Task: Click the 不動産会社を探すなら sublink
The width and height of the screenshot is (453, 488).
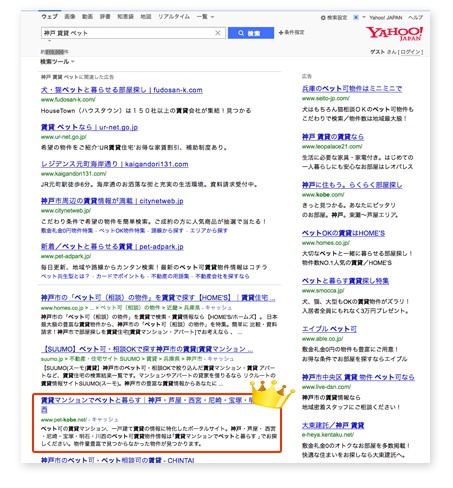Action: [222, 276]
